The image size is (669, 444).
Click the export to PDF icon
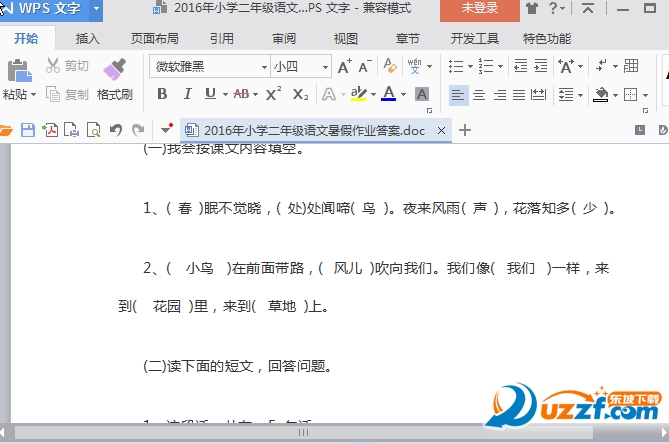[x=50, y=130]
